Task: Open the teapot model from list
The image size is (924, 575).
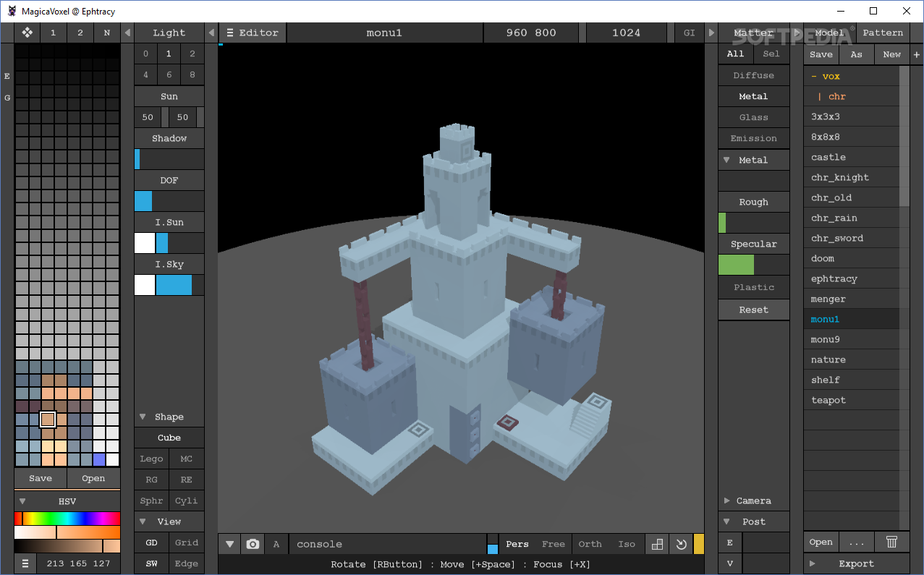Action: click(852, 400)
